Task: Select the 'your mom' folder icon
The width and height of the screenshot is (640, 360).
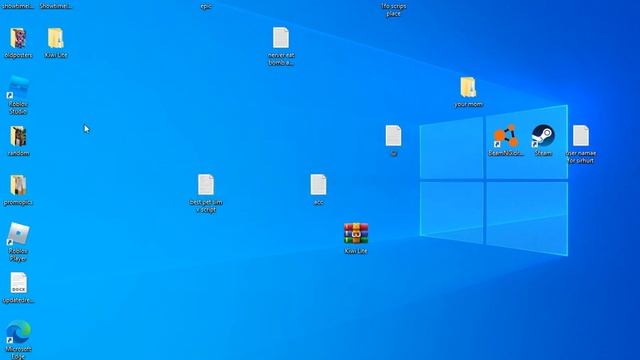Action: click(468, 87)
